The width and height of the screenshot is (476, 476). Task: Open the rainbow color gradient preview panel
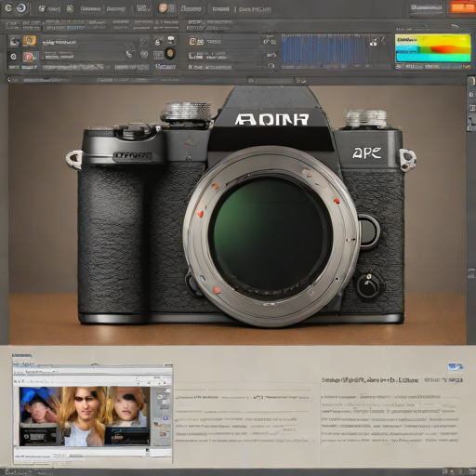pyautogui.click(x=432, y=48)
